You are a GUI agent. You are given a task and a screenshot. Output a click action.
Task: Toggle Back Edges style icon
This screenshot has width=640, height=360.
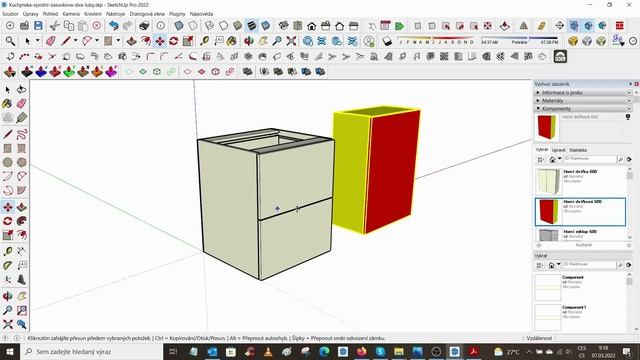click(x=193, y=26)
